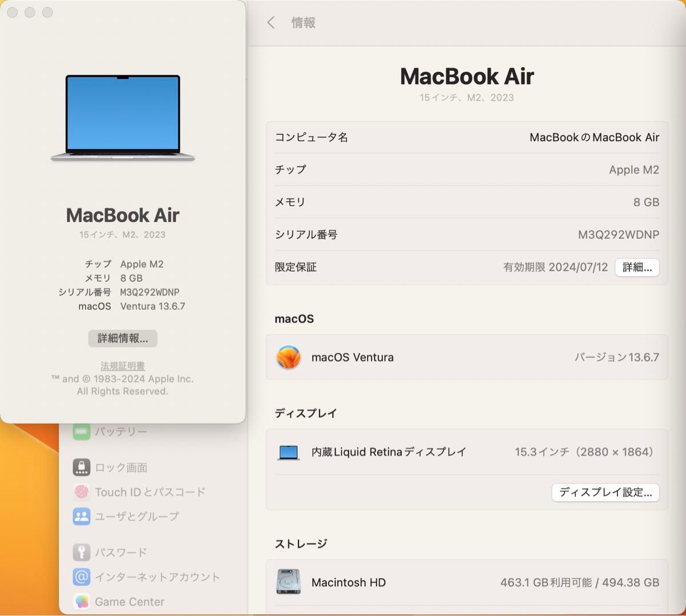Click the memory value 8 GB in info pane
The height and width of the screenshot is (616, 686).
647,202
